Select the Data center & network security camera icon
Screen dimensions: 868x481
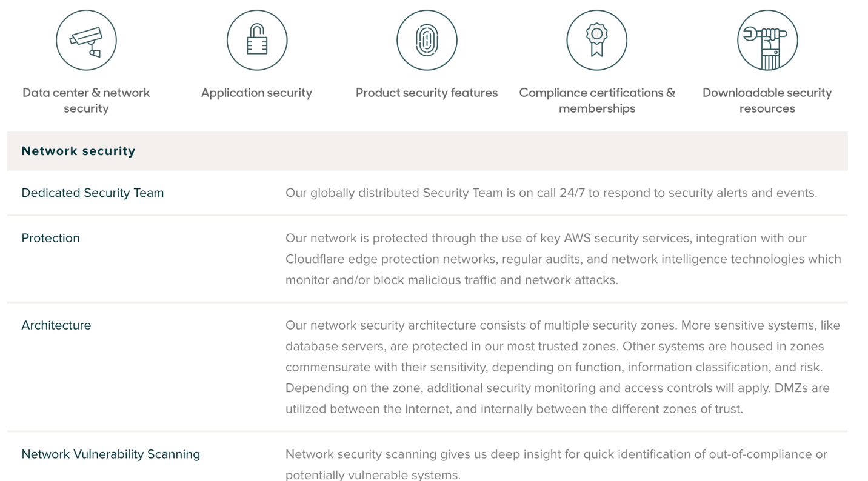pyautogui.click(x=86, y=39)
